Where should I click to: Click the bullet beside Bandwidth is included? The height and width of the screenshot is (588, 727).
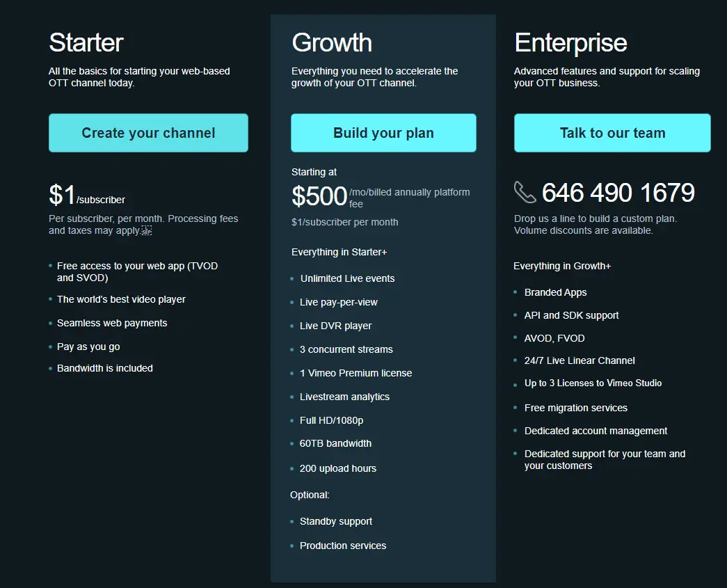(x=49, y=368)
